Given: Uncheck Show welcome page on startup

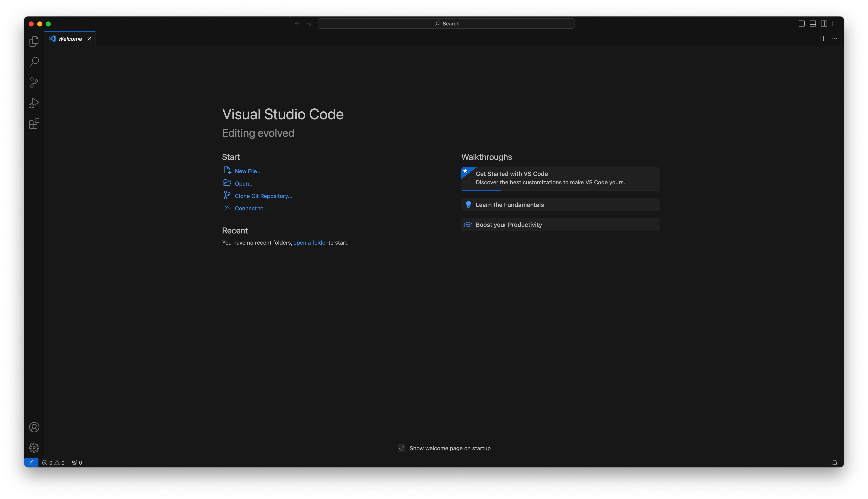Looking at the screenshot, I should [x=402, y=448].
